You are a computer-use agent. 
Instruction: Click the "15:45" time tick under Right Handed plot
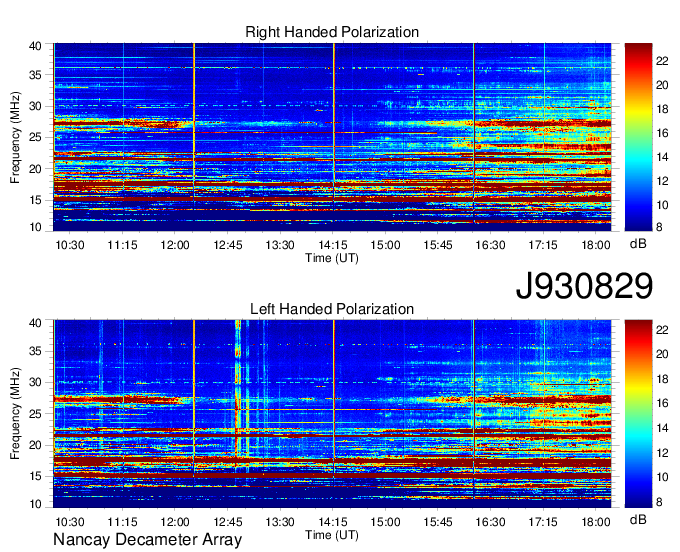point(438,245)
